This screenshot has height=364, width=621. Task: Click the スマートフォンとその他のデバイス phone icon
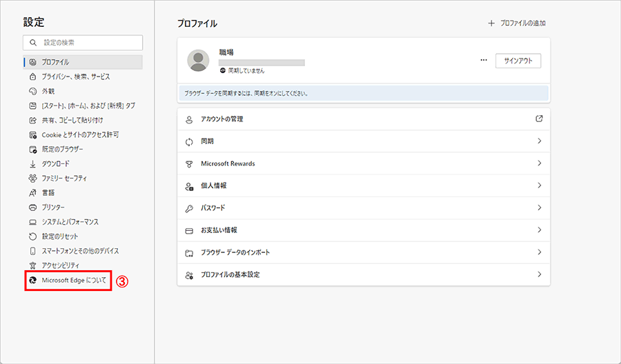pyautogui.click(x=33, y=251)
